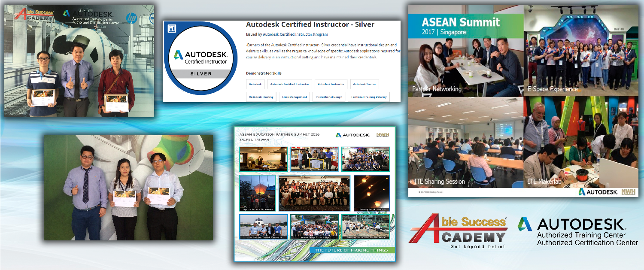Open the Taipei slide's sky lantern launch photo
The width and height of the screenshot is (644, 270).
(x=258, y=193)
